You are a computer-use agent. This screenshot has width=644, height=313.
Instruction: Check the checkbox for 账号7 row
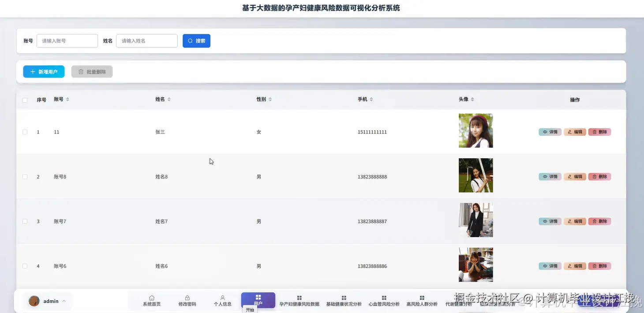click(x=25, y=221)
